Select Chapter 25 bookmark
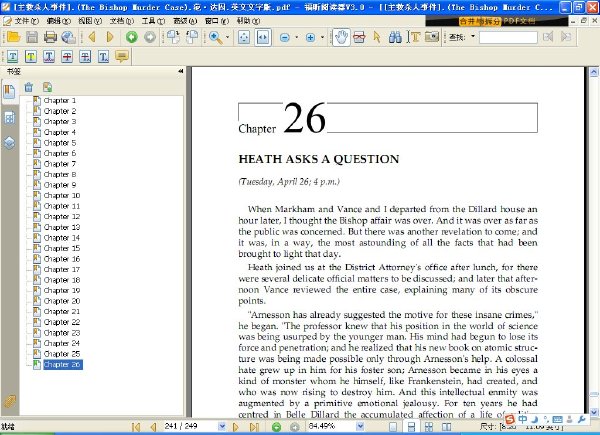The height and width of the screenshot is (435, 600). [x=62, y=354]
